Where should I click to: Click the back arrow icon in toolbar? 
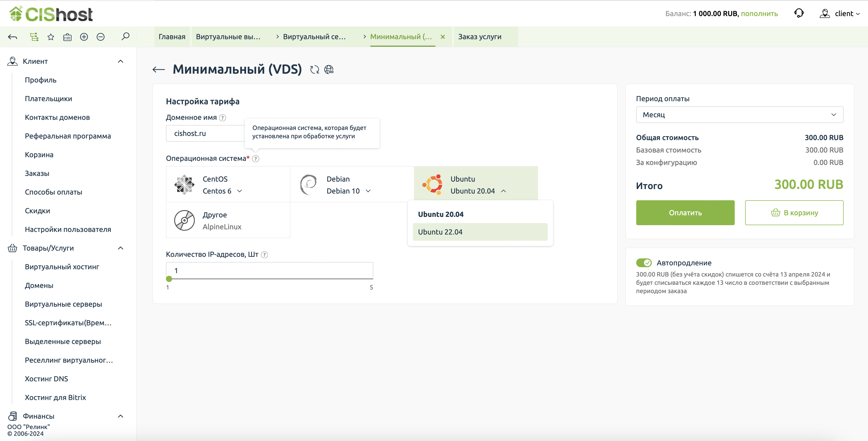click(12, 37)
